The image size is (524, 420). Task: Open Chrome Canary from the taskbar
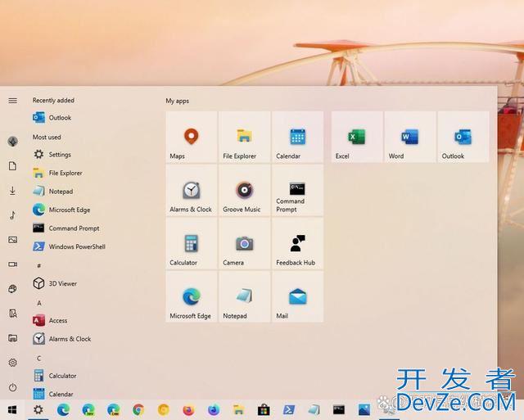(164, 409)
